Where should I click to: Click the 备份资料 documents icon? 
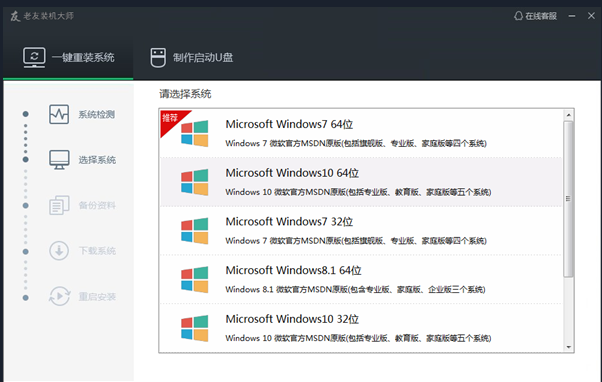tap(59, 205)
